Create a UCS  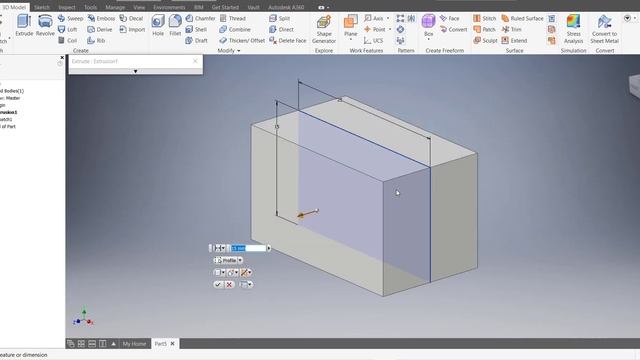[374, 40]
